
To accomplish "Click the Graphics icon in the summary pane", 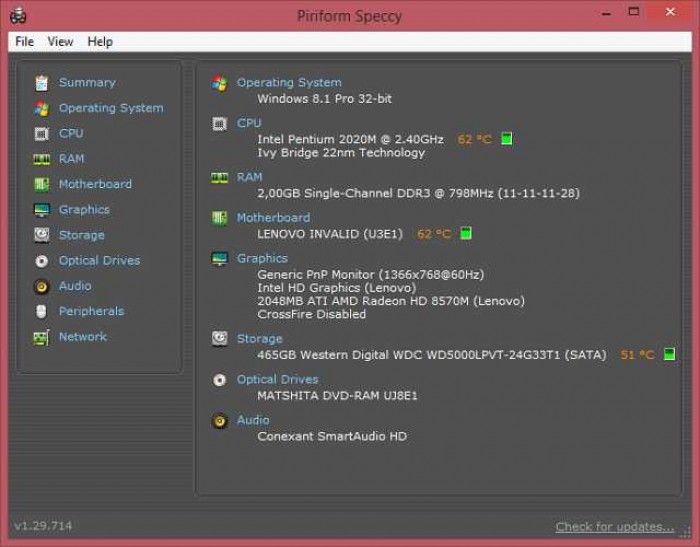I will point(219,259).
